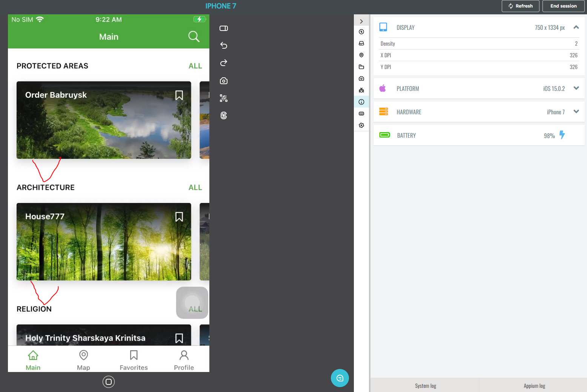
Task: Collapse the DISPLAY section
Action: [576, 27]
